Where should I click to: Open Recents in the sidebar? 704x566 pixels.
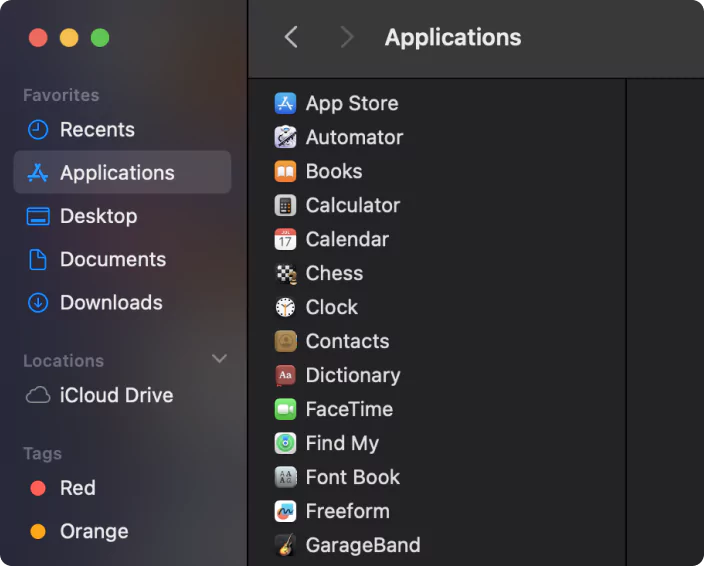(122, 130)
